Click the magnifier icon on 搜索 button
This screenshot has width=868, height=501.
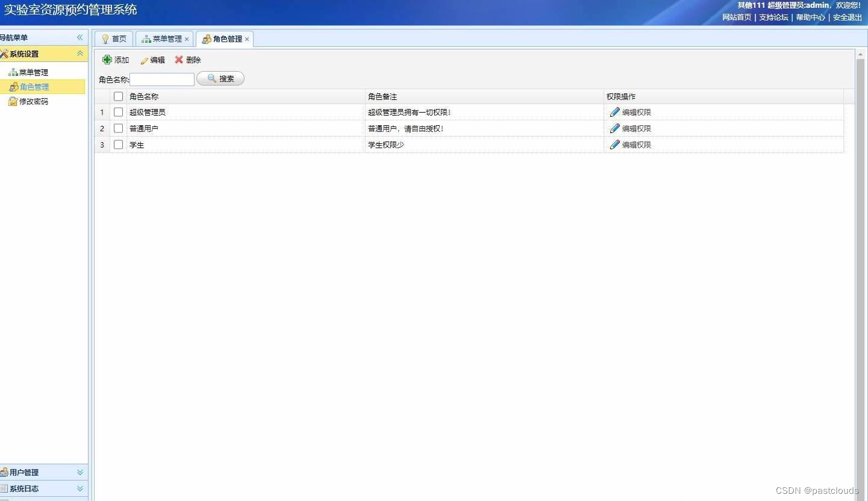pos(212,78)
